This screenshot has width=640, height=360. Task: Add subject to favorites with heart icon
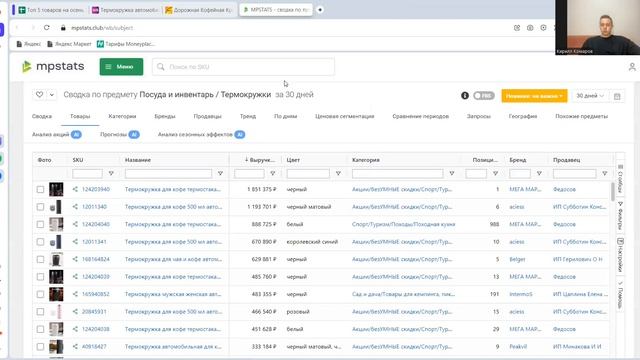pyautogui.click(x=39, y=95)
